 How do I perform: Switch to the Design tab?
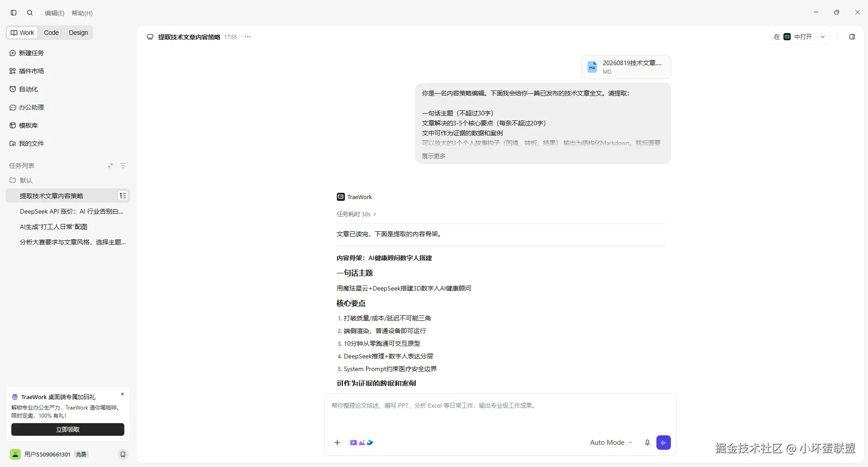78,33
